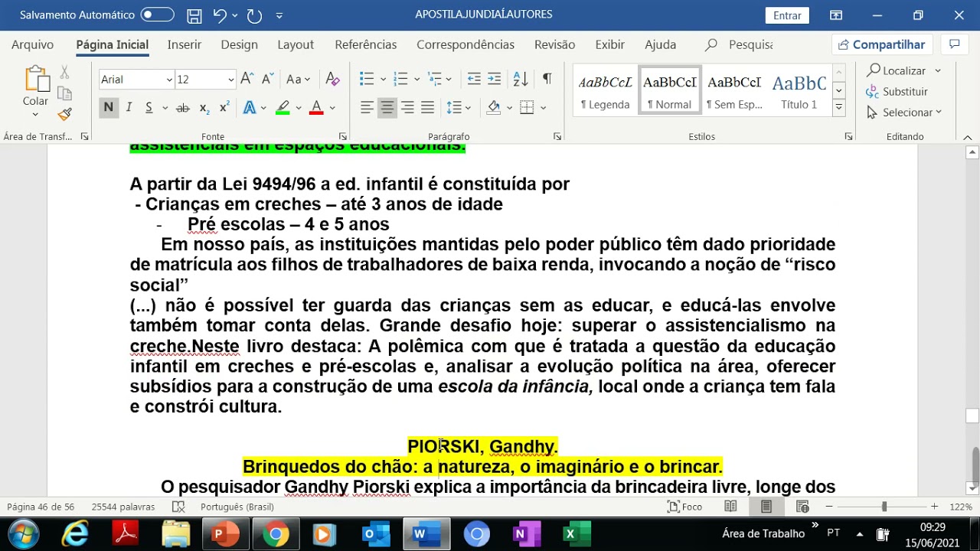Apply red font color
Viewport: 980px width, 551px height.
316,108
